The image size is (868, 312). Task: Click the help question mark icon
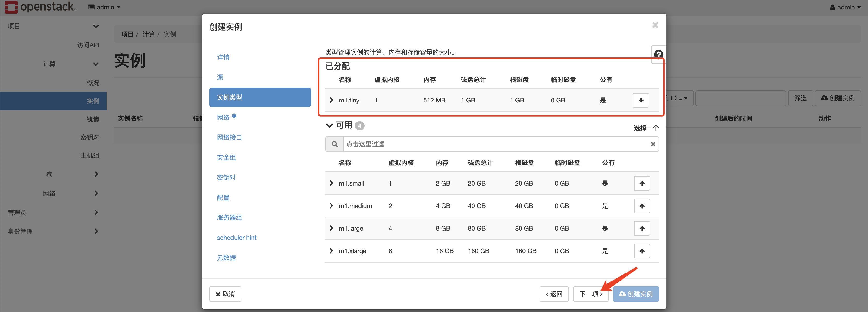[658, 54]
